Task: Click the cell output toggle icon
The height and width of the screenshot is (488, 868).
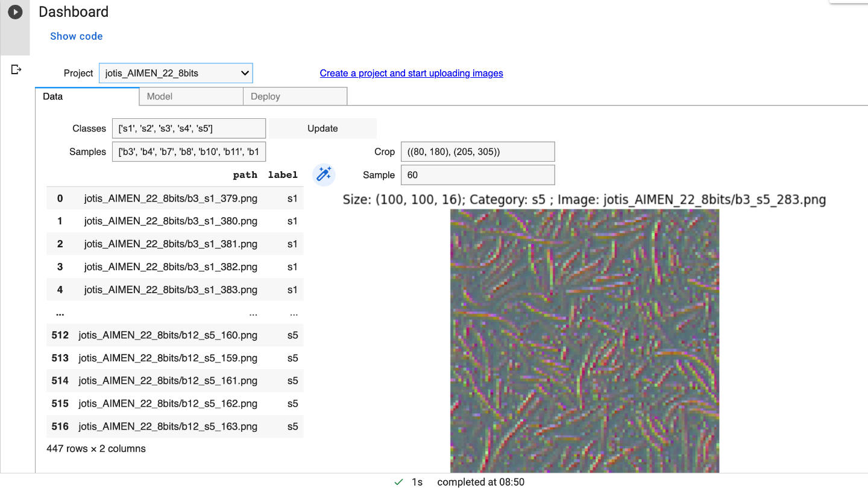Action: point(16,70)
